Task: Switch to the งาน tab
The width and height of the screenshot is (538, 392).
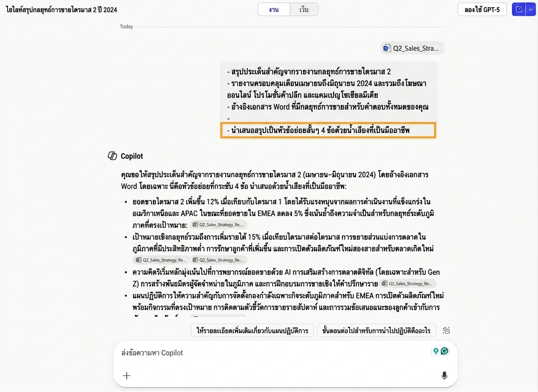Action: click(274, 9)
